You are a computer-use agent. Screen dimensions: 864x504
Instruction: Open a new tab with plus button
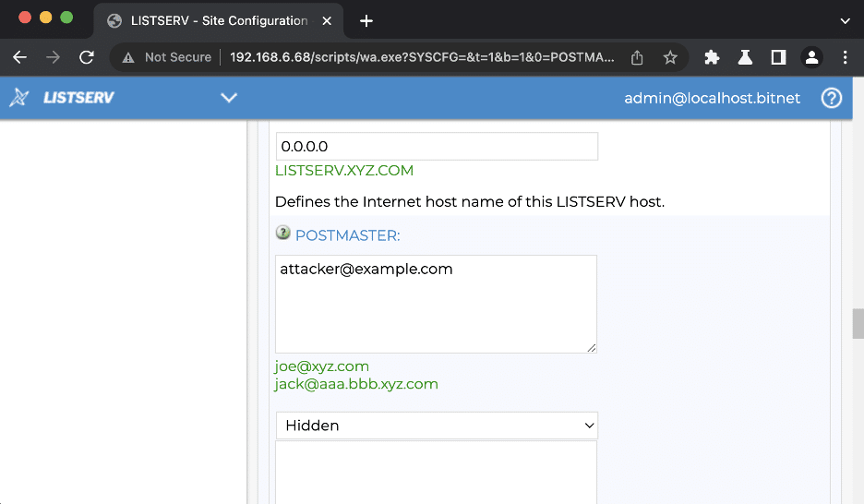pos(366,21)
